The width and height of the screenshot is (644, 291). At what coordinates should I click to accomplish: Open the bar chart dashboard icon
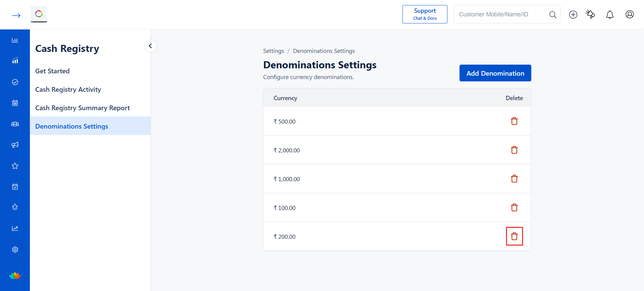(x=15, y=40)
